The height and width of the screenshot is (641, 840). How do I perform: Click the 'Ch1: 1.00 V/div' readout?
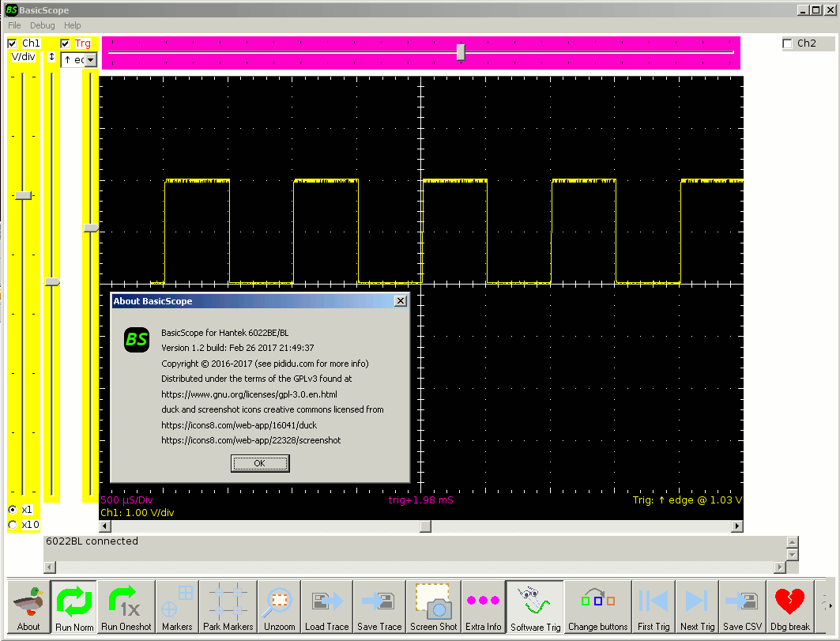(x=137, y=513)
